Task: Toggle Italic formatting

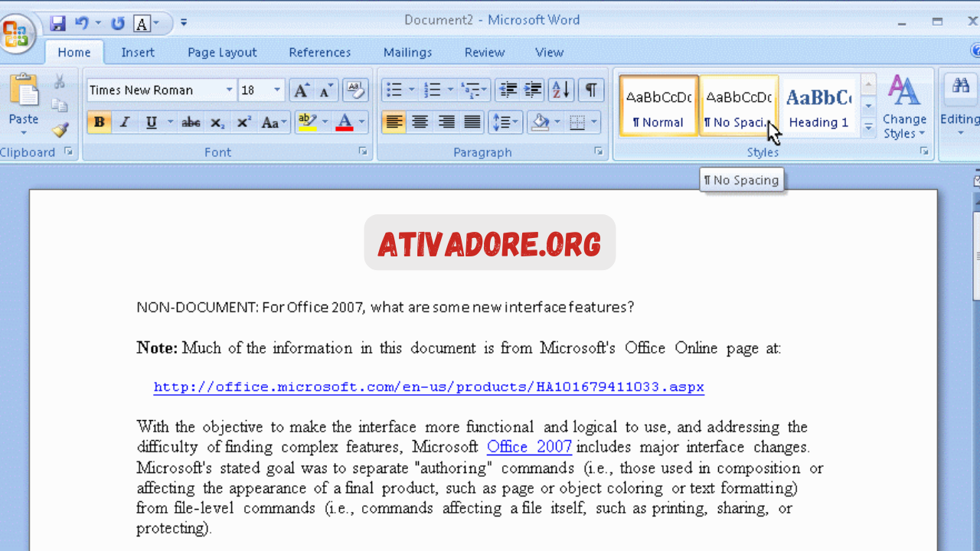Action: (x=125, y=122)
